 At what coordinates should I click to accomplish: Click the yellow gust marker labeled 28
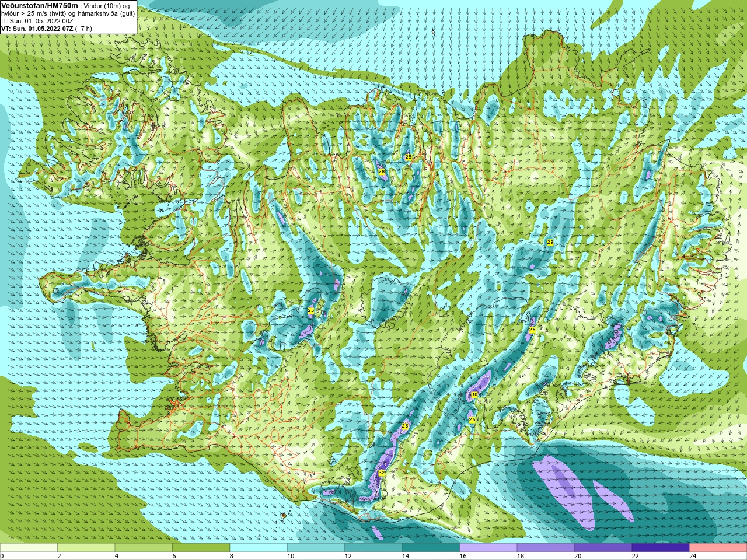(382, 171)
